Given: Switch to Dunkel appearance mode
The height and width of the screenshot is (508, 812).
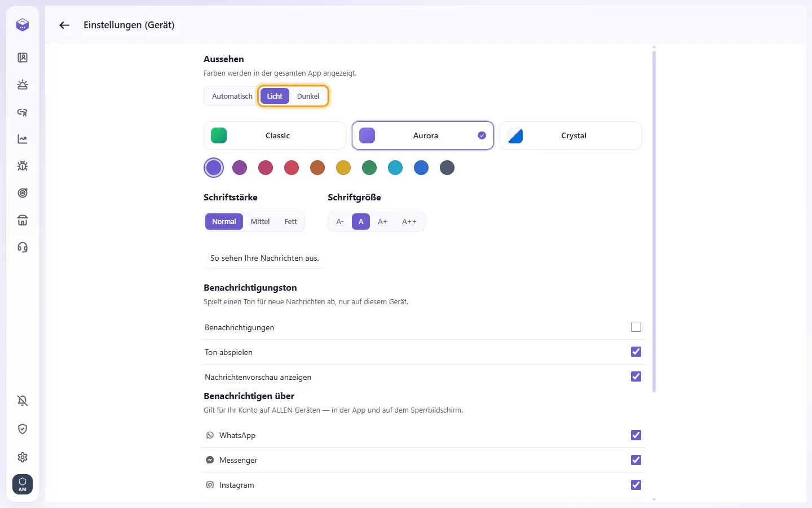Looking at the screenshot, I should [308, 96].
